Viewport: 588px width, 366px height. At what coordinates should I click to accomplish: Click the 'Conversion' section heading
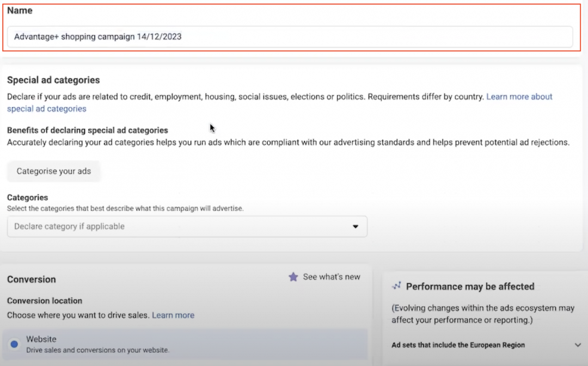coord(32,280)
